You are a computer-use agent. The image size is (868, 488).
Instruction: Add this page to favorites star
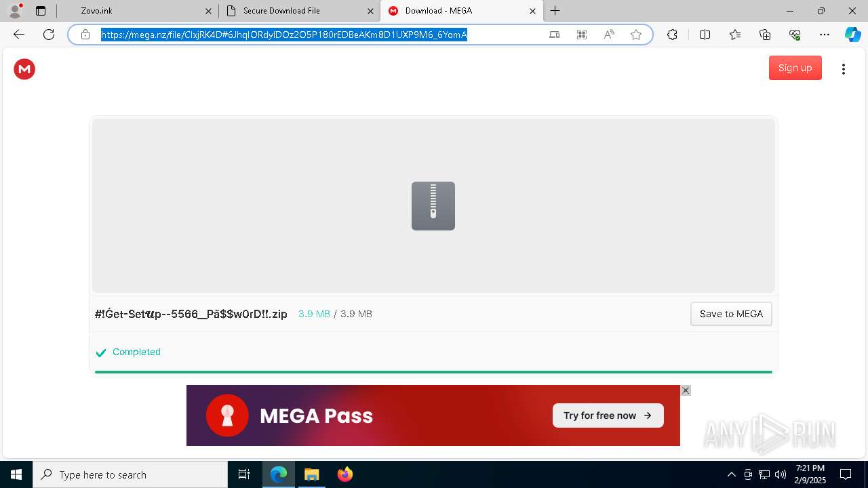pyautogui.click(x=636, y=35)
